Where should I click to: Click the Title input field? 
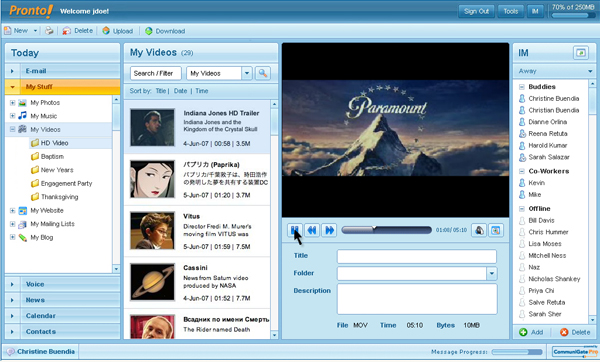tap(417, 256)
